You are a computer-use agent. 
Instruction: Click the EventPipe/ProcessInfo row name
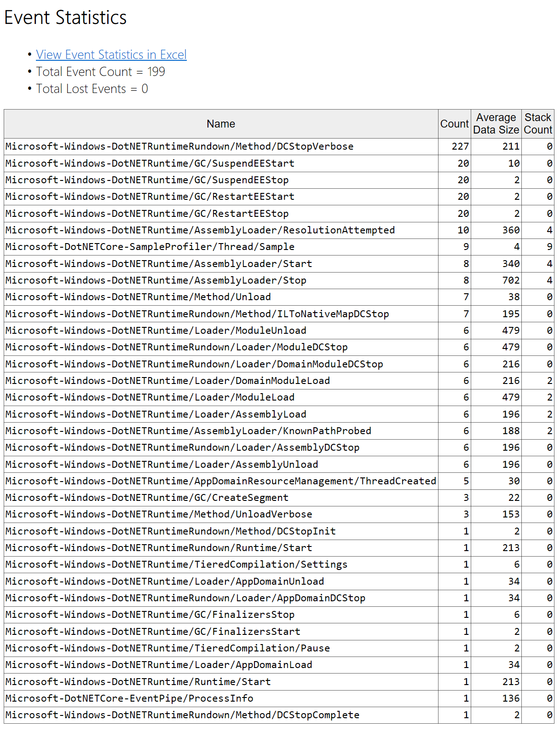click(x=129, y=698)
